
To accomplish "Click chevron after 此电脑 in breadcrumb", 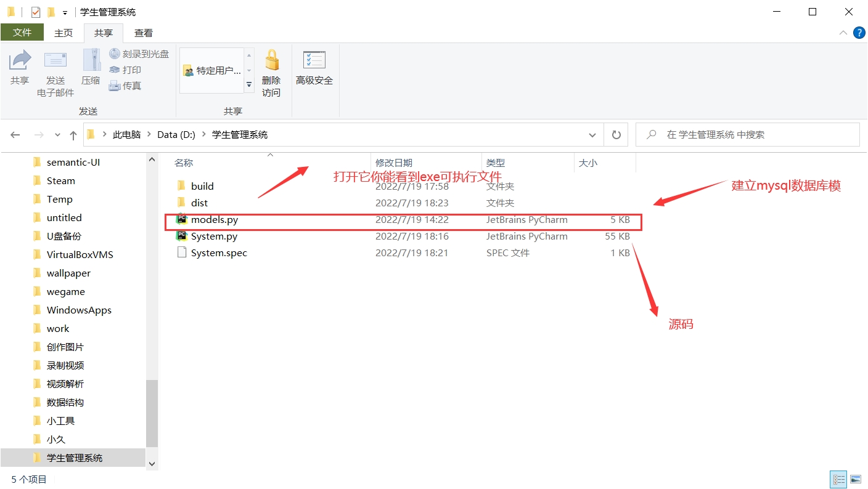I will 149,135.
